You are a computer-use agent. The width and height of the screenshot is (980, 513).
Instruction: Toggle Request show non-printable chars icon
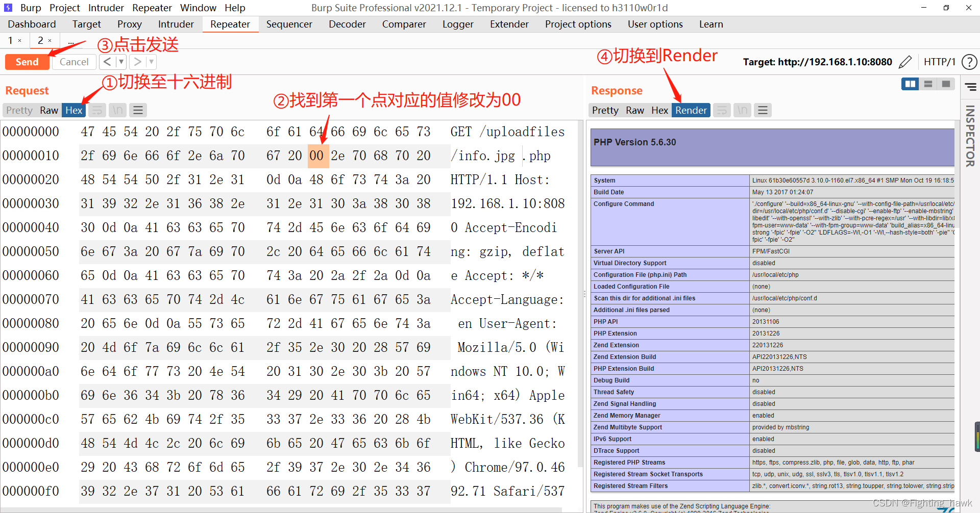117,110
